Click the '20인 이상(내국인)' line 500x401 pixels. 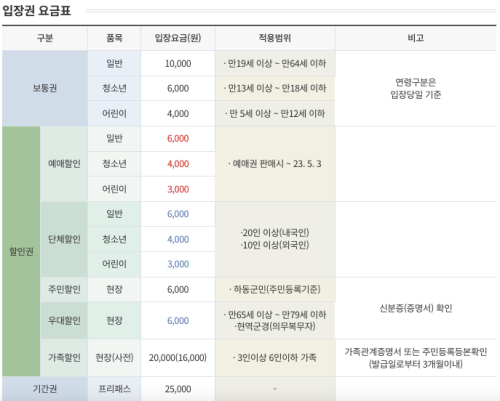275,233
